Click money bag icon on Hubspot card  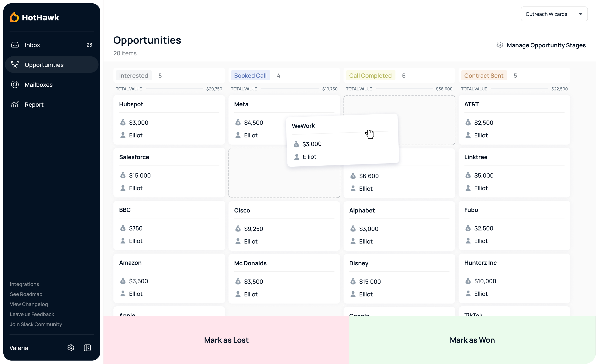tap(123, 122)
